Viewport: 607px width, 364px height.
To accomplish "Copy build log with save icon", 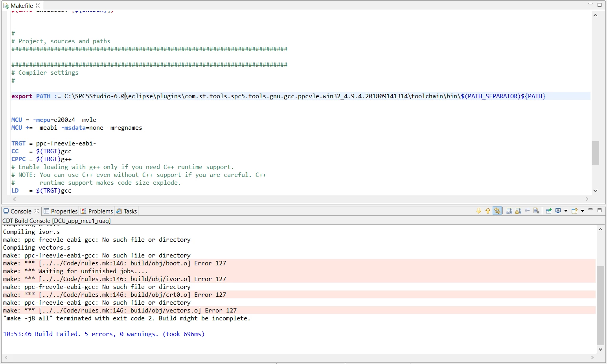I will click(510, 211).
